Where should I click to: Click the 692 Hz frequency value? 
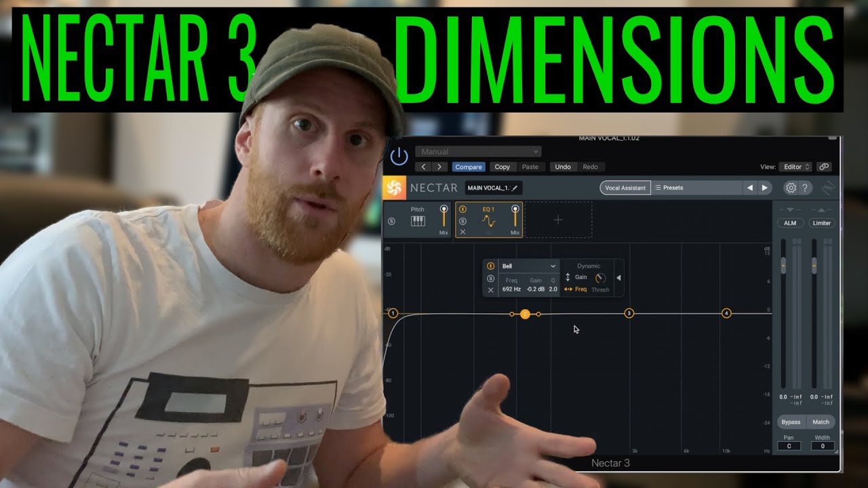tap(511, 289)
